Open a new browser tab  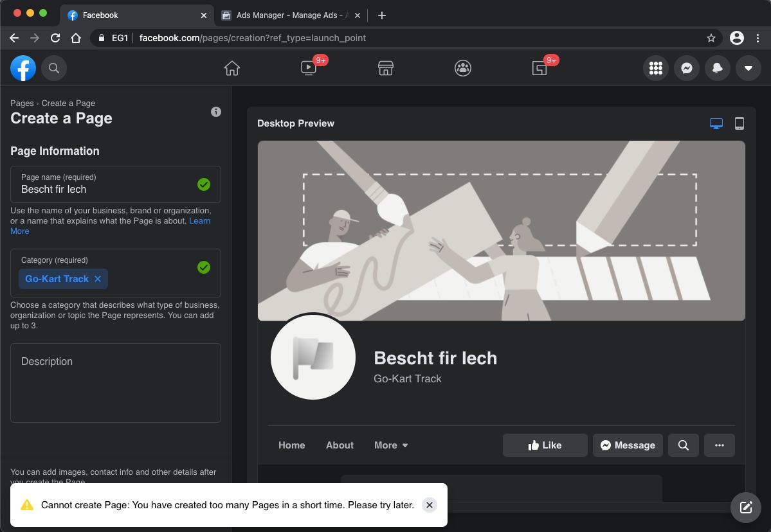(x=381, y=15)
